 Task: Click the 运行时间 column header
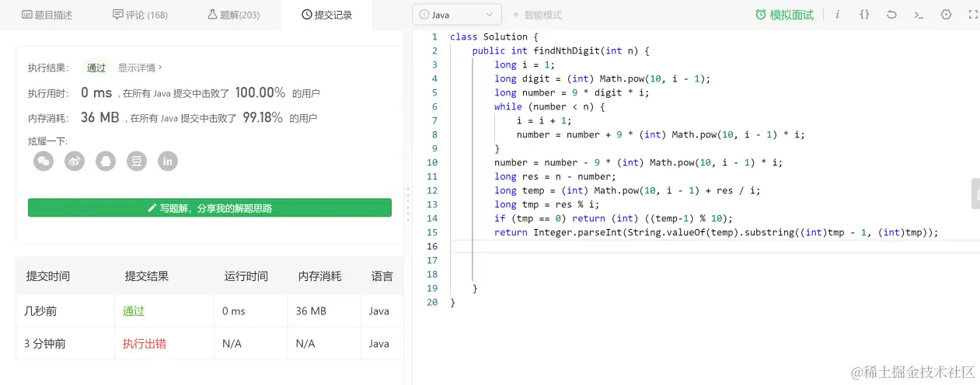pos(246,276)
